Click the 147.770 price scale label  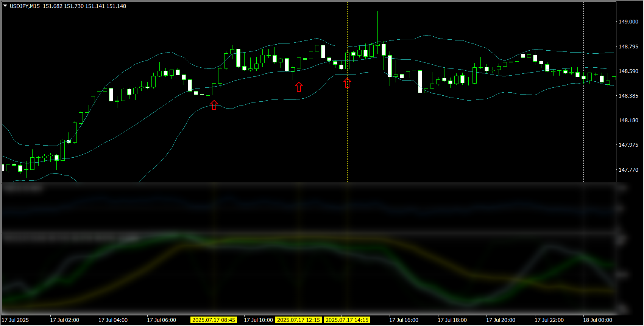click(628, 170)
